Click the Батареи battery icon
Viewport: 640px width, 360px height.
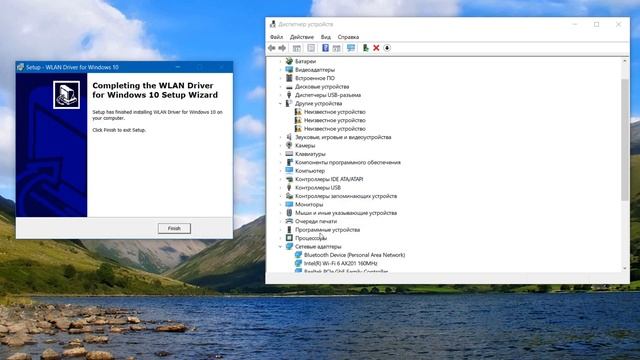(289, 61)
